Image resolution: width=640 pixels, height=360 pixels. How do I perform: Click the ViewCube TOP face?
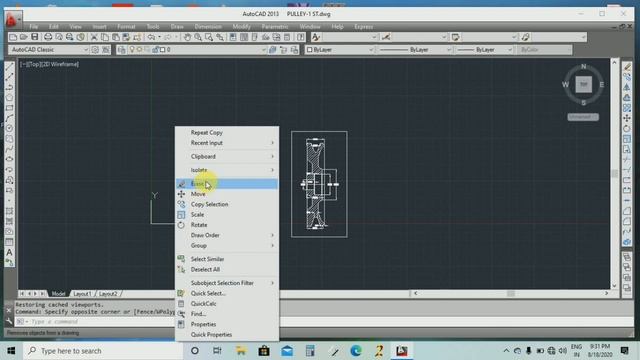(x=584, y=84)
